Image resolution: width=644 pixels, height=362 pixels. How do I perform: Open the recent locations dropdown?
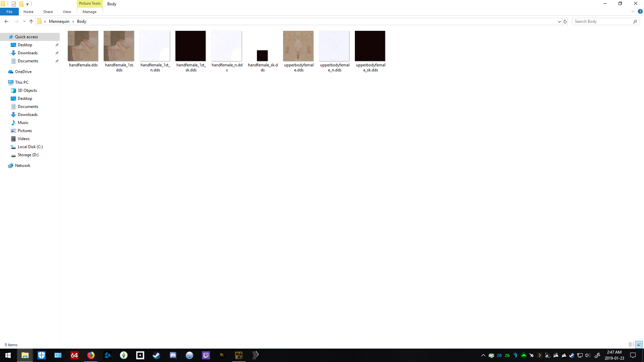[x=24, y=21]
